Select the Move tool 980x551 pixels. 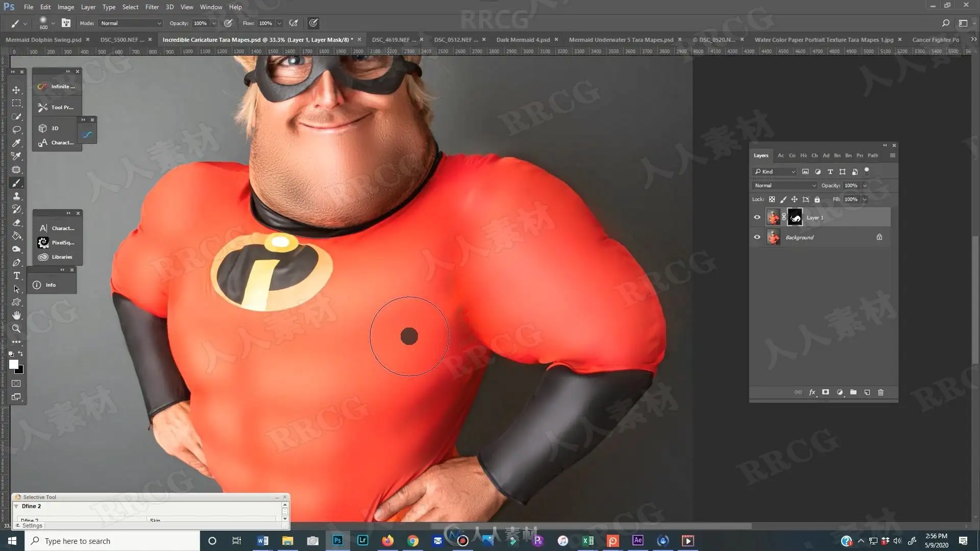(16, 90)
